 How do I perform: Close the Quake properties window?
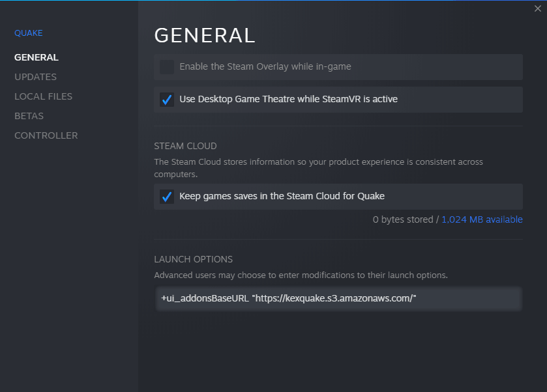[538, 8]
